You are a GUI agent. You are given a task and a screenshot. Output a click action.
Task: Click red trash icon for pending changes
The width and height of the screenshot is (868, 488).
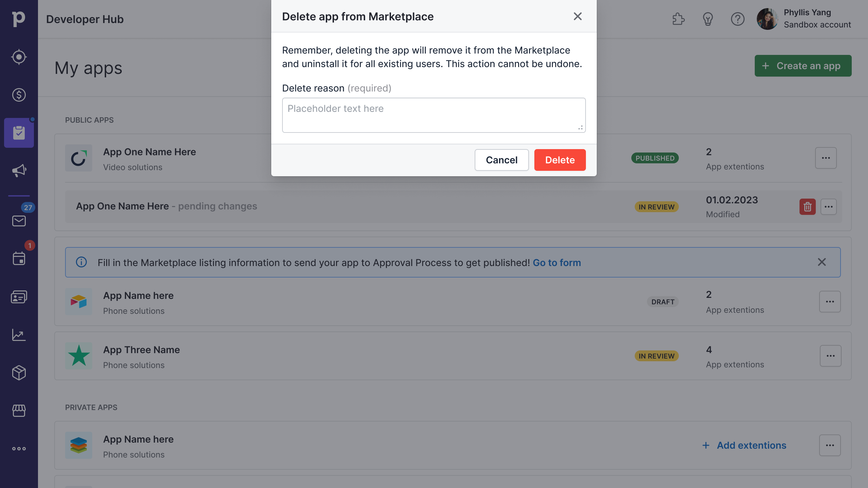tap(807, 207)
